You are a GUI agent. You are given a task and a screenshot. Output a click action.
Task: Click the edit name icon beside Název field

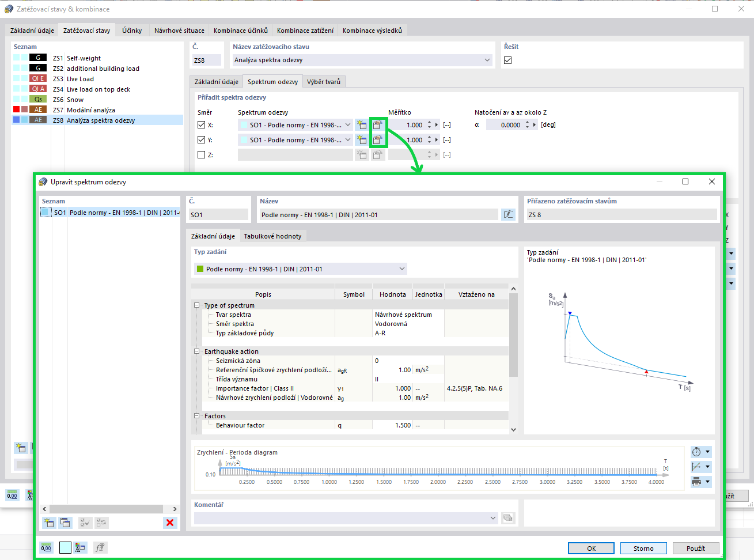coord(508,214)
